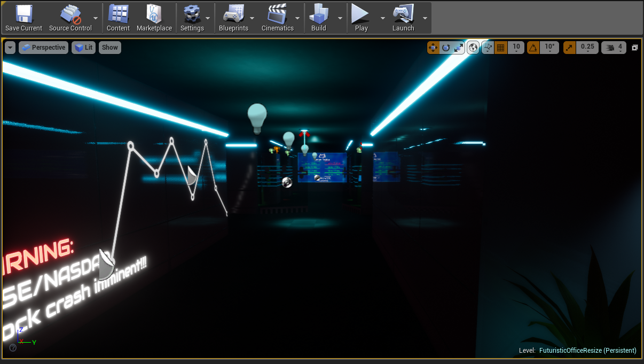Toggle scale snapping in the viewport
644x364 pixels.
[569, 48]
